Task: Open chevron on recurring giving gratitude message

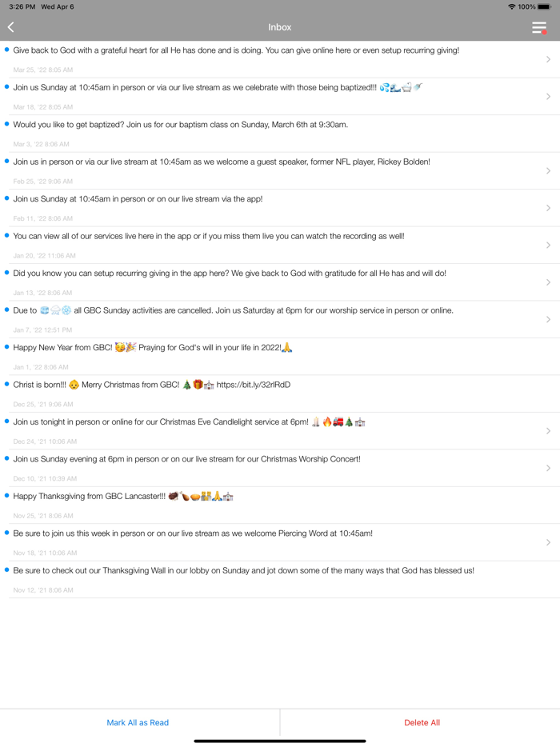Action: 548,282
